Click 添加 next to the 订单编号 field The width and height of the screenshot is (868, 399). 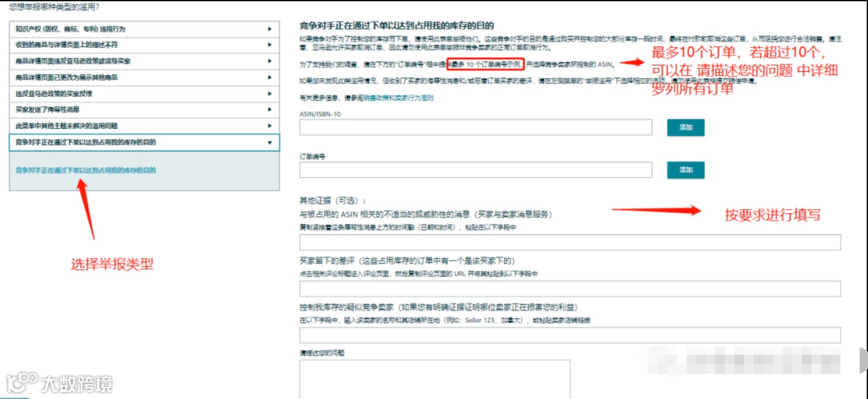[686, 169]
